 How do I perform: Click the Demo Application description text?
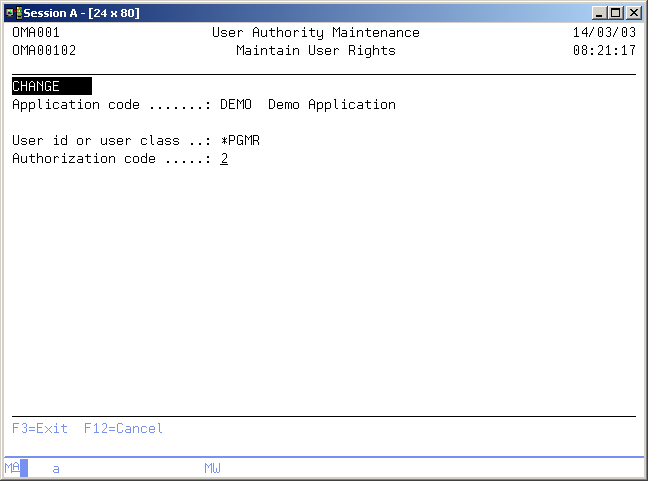(x=331, y=104)
